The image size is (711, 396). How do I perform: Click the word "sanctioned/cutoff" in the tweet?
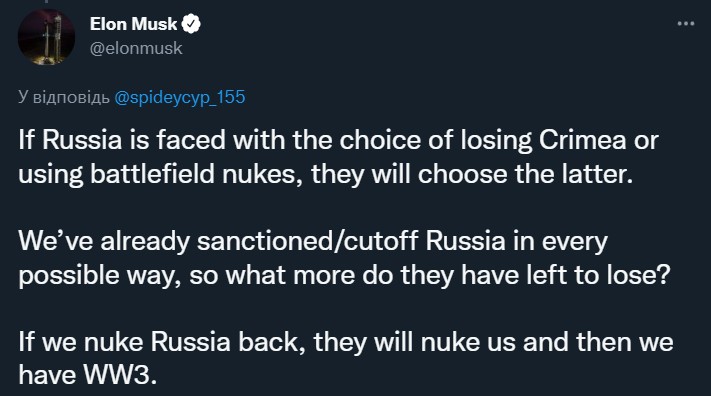tap(307, 241)
